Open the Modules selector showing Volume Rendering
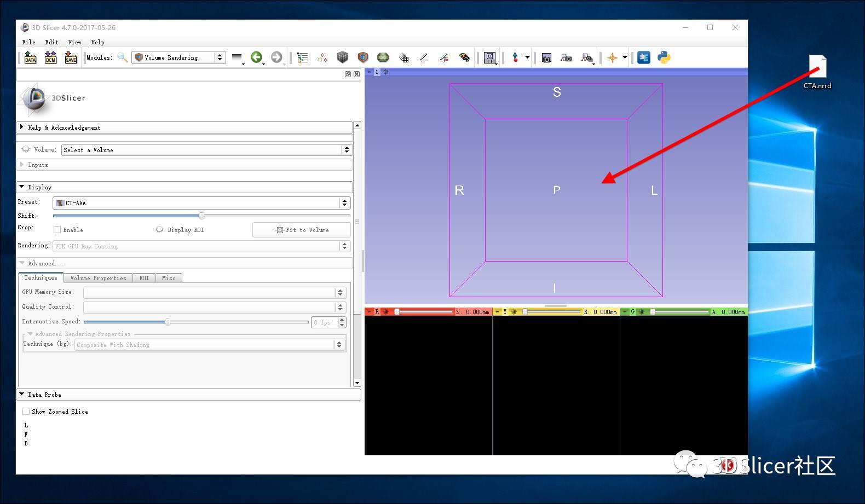Image resolution: width=865 pixels, height=504 pixels. click(x=178, y=57)
